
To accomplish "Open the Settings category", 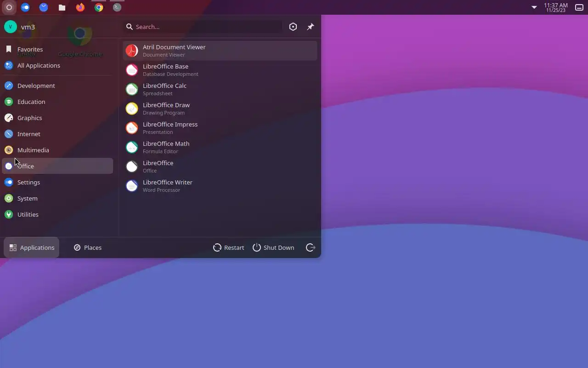I will tap(57, 182).
